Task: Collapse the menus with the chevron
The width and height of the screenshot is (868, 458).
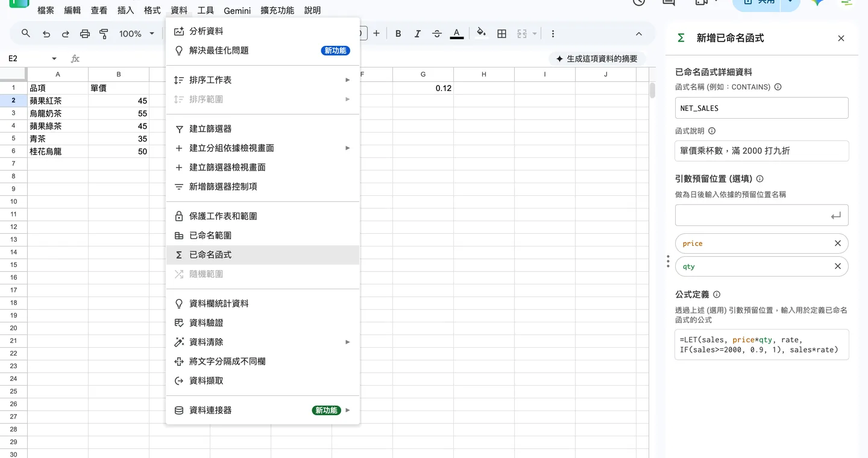Action: tap(639, 34)
